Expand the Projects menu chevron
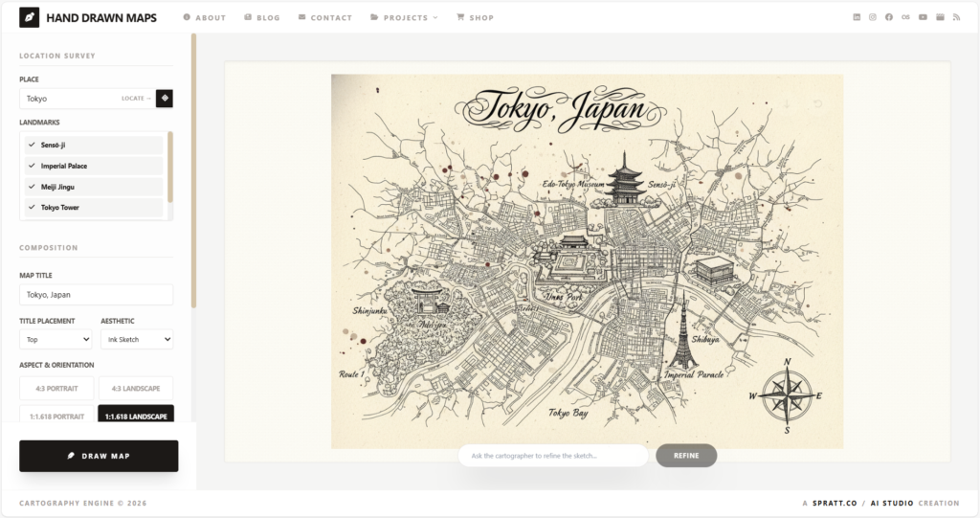980x518 pixels. (435, 17)
